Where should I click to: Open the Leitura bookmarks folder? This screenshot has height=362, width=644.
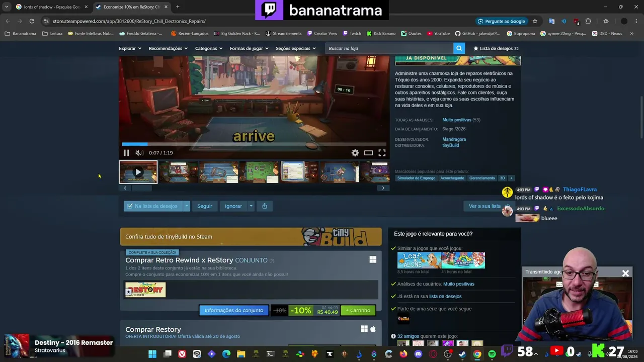[52, 34]
